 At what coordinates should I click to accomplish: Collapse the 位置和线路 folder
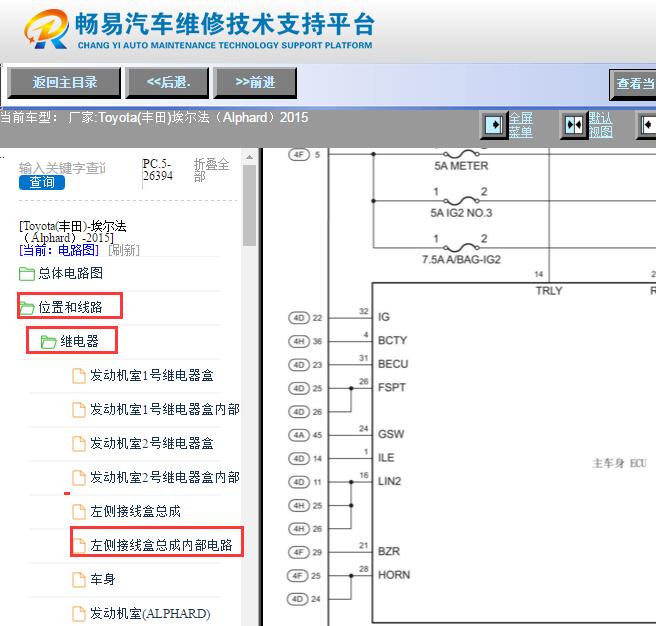point(70,307)
